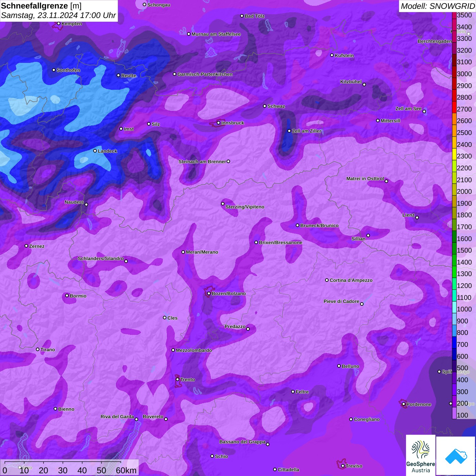Click the 'Conegliano' label
This screenshot has height=476, width=476.
[x=367, y=419]
